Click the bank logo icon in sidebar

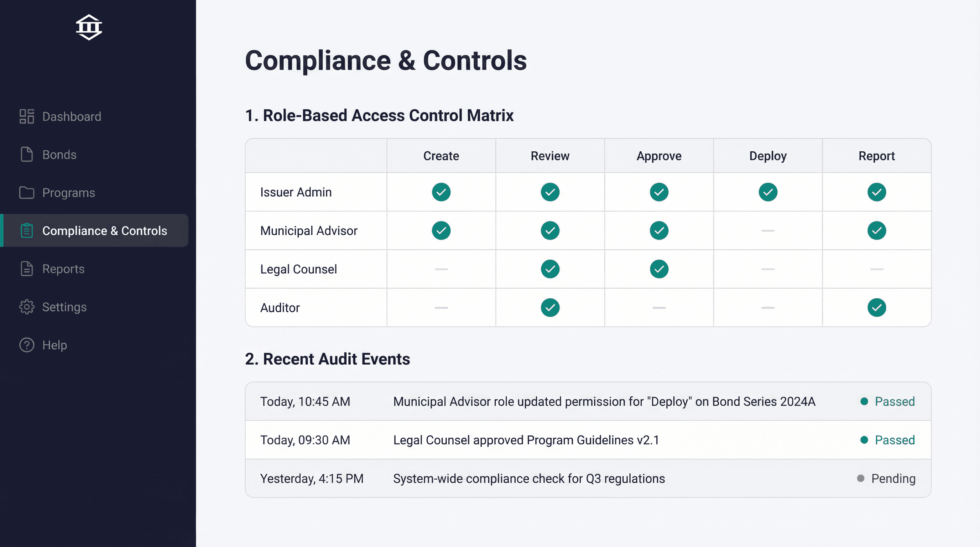pyautogui.click(x=89, y=27)
